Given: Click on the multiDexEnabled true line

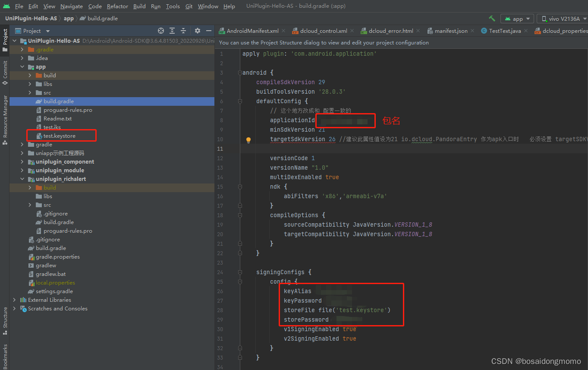Looking at the screenshot, I should pos(305,177).
